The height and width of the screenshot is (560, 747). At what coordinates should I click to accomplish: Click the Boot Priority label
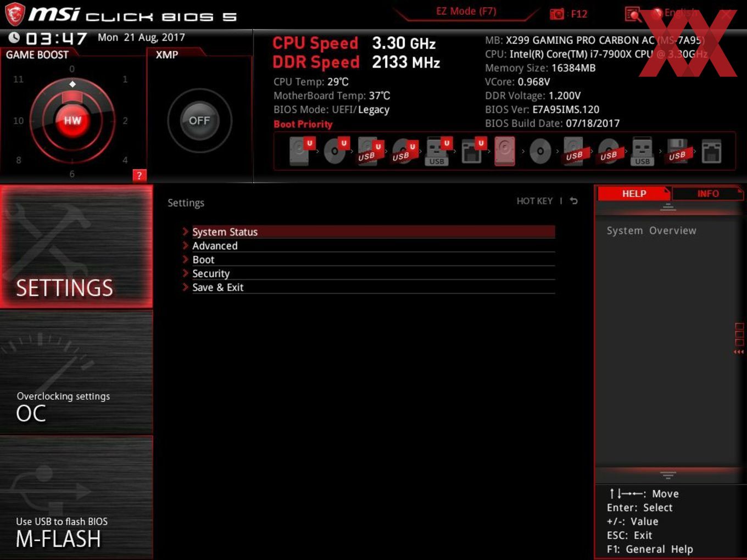303,124
